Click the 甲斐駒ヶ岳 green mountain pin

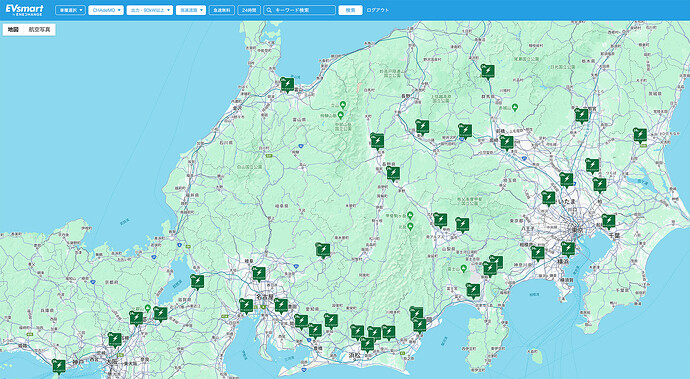(410, 215)
